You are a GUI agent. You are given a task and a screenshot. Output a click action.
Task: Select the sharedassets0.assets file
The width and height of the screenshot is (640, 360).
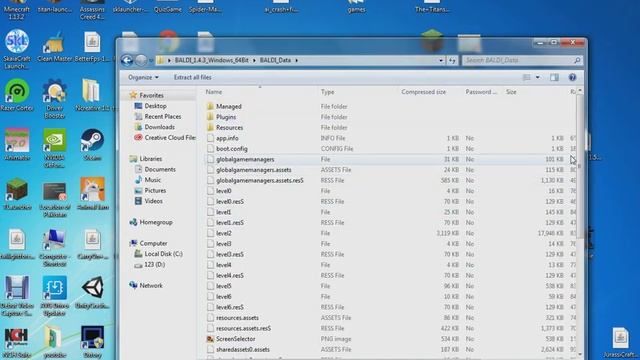(x=242, y=350)
